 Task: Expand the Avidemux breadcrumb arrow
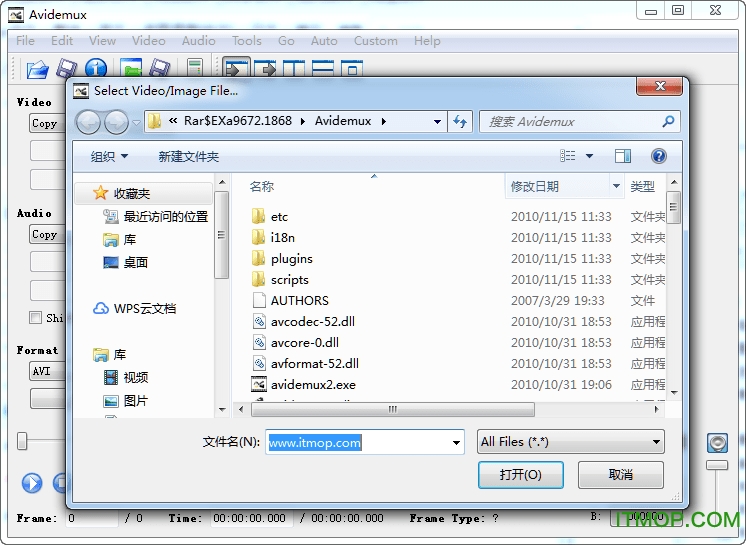click(x=383, y=122)
